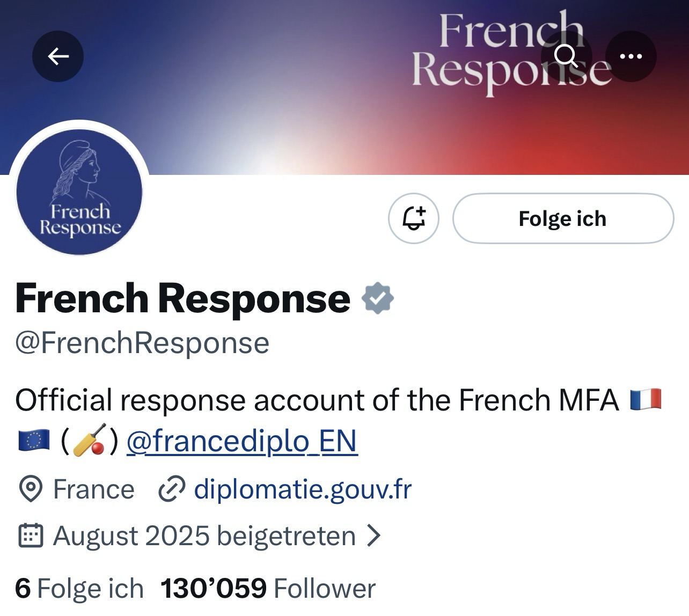Click the calendar joined-date icon

(31, 536)
